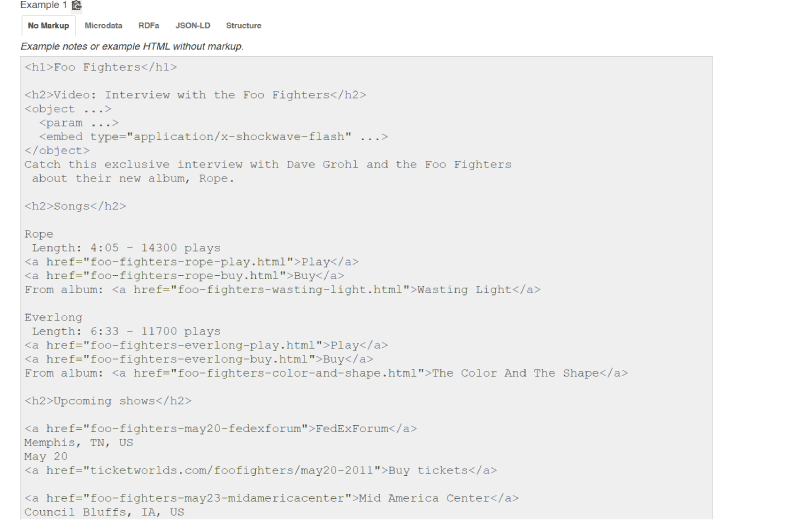Switch to the Microdata tab
This screenshot has width=800, height=530.
click(x=103, y=26)
